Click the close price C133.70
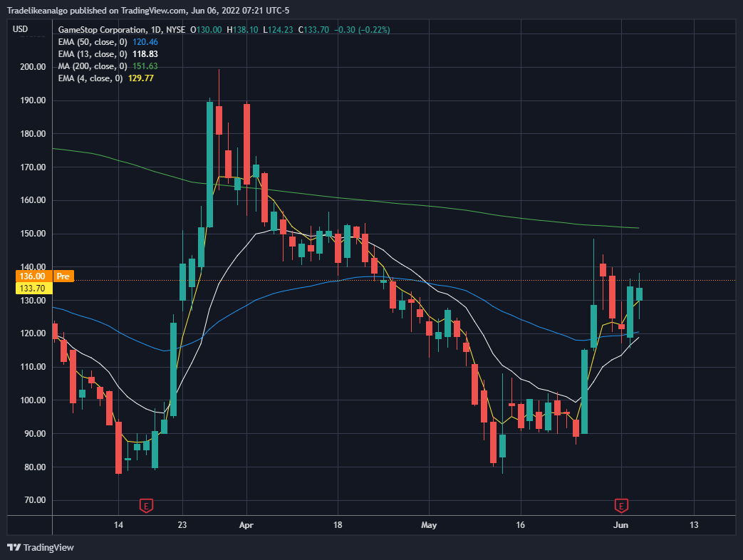 pos(313,29)
